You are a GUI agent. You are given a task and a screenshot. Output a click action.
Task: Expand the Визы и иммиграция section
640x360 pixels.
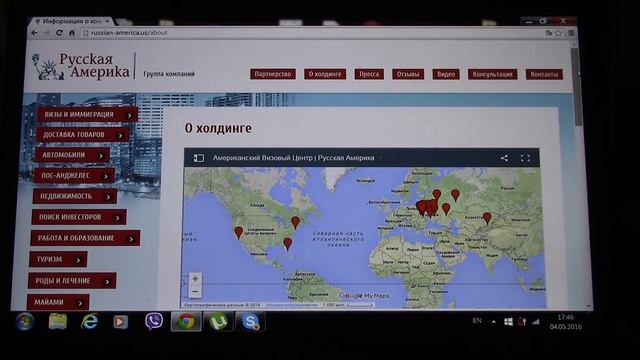(x=87, y=115)
